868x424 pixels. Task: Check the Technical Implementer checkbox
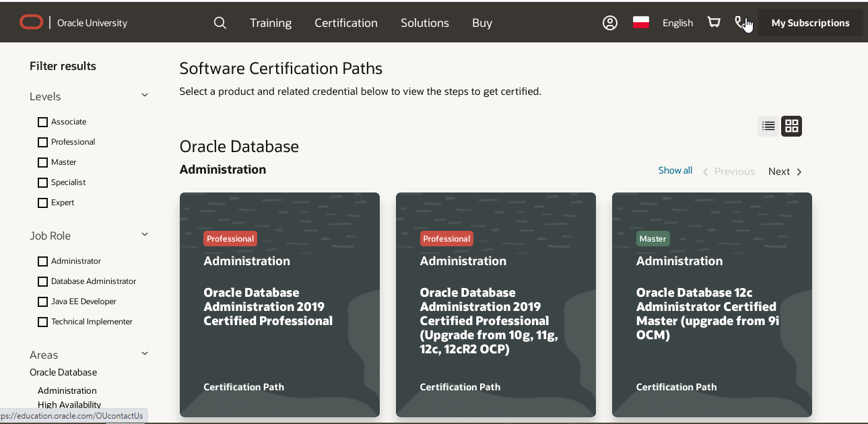[43, 322]
